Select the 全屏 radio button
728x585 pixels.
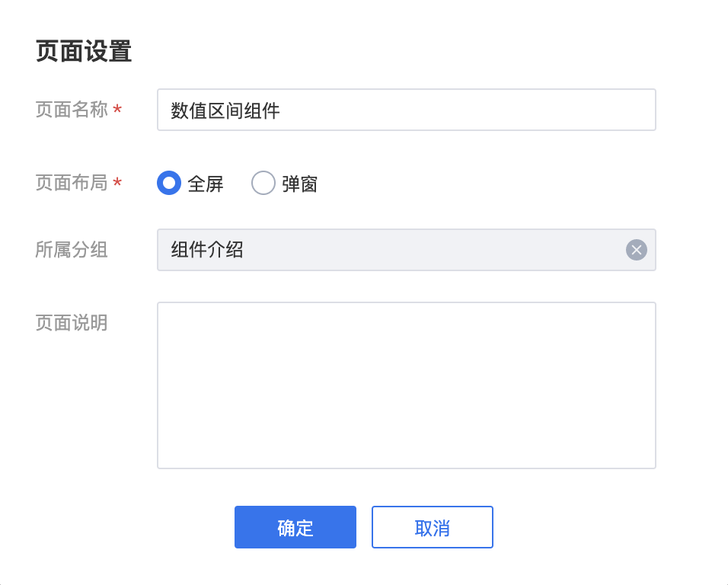tap(169, 183)
